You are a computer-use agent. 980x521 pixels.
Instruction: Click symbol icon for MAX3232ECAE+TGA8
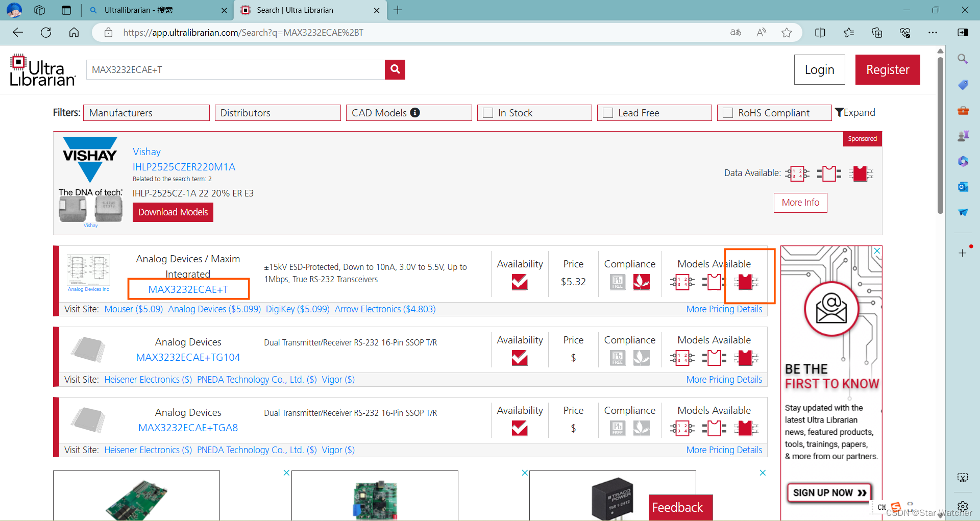[x=682, y=429]
